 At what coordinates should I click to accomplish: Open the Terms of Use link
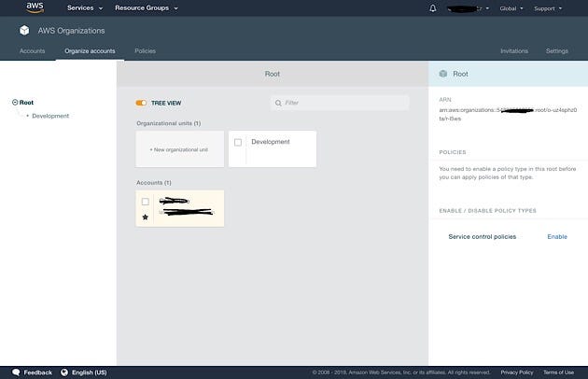coord(558,372)
